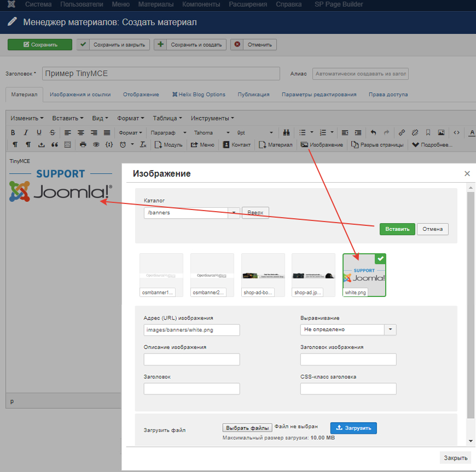Screen dimensions: 476x472
Task: Click the blockquote icon
Action: 54,145
